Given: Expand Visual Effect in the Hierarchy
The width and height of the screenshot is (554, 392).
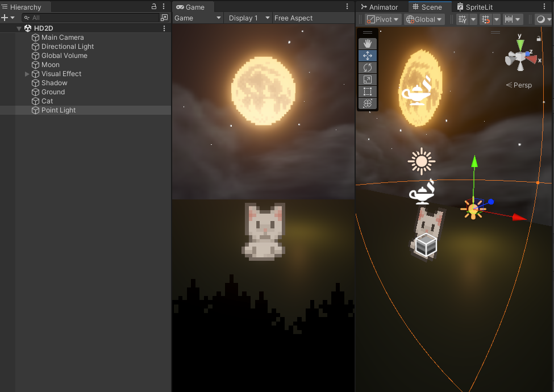Looking at the screenshot, I should [26, 73].
